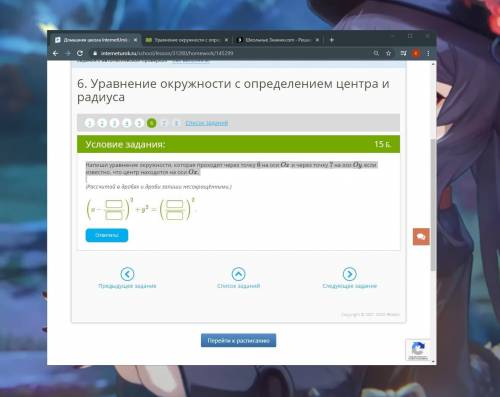
Task: Click the reCAPTCHA badge
Action: point(418,350)
